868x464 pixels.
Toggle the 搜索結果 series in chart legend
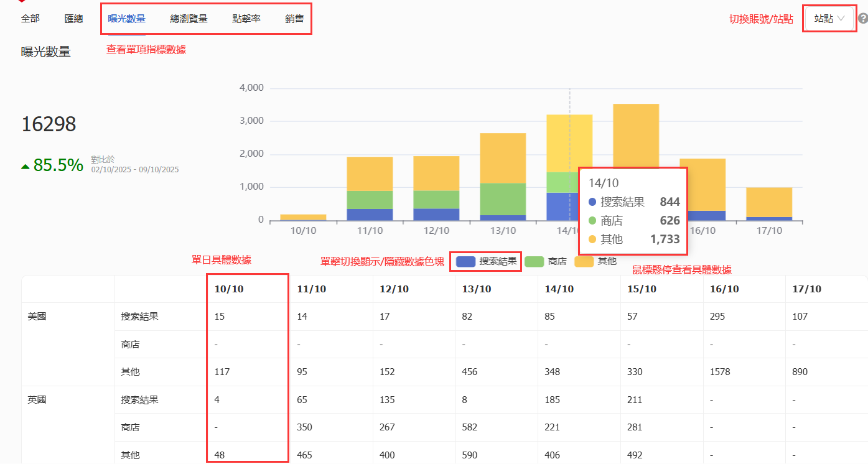pos(498,262)
